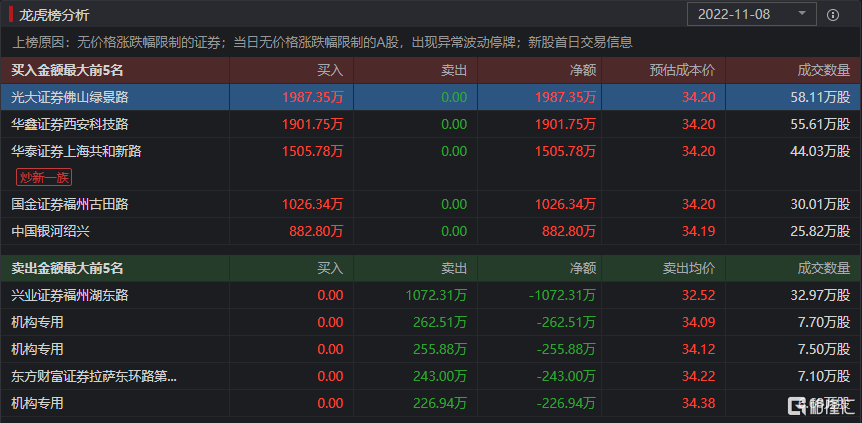
Task: Click buy amount 1026.34万 in 买入 column
Action: pyautogui.click(x=313, y=205)
